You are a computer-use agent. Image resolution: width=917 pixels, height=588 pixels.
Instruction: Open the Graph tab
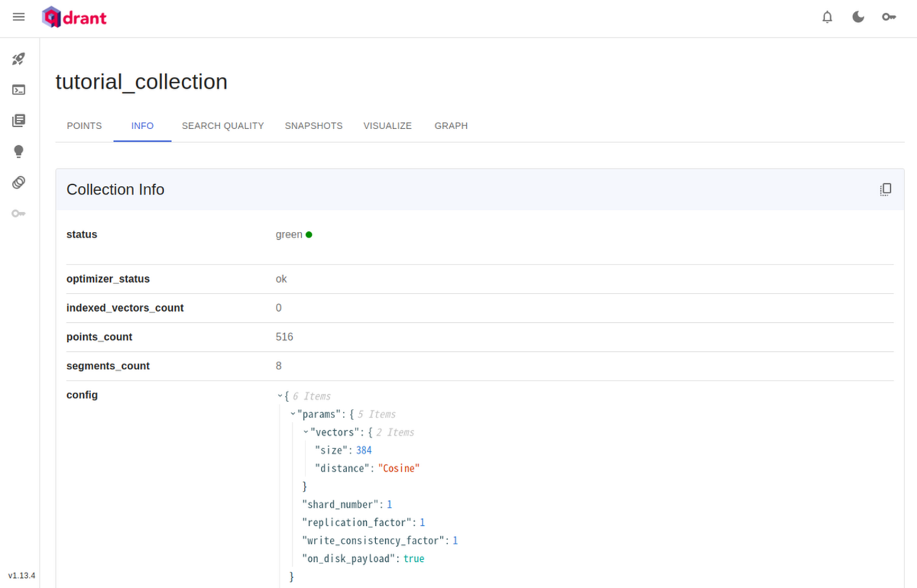pos(451,125)
